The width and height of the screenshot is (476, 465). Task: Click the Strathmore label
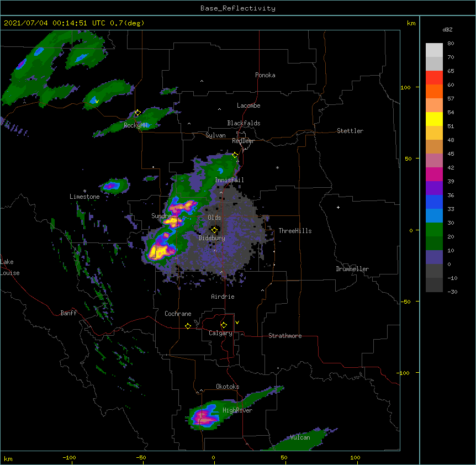coord(285,336)
